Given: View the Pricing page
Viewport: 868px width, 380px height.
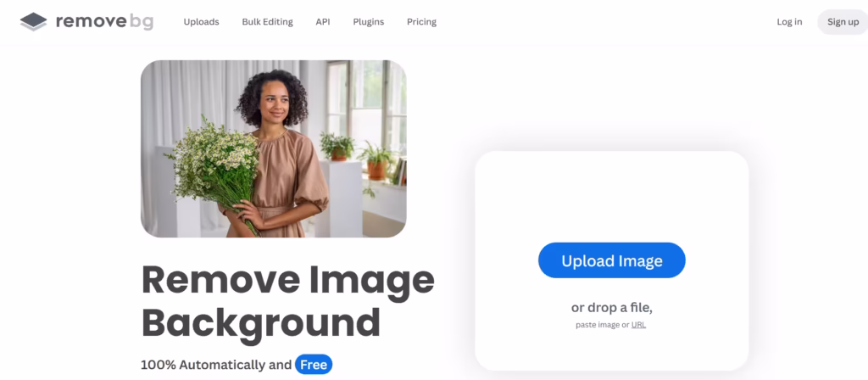Looking at the screenshot, I should 422,22.
